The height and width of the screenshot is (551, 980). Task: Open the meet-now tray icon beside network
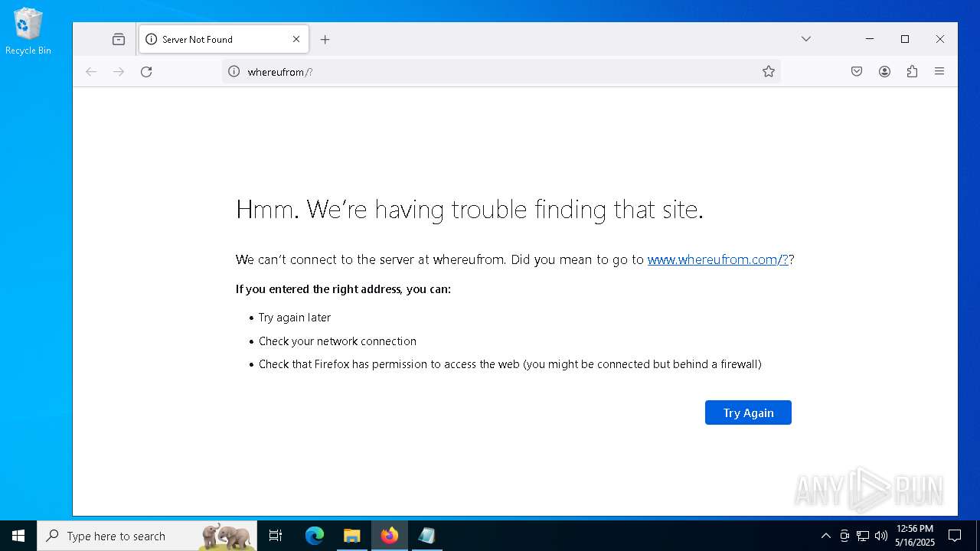(x=844, y=536)
